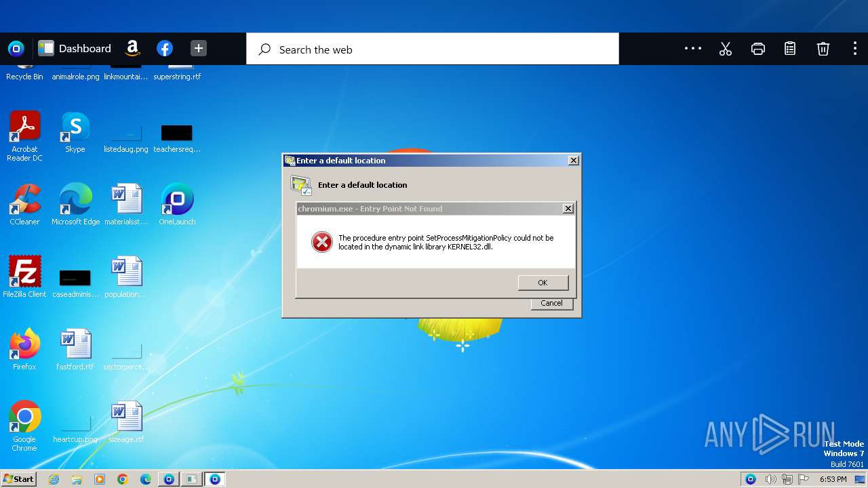Open Windows Explorer from the taskbar
Screen dimensions: 868x488
77,479
